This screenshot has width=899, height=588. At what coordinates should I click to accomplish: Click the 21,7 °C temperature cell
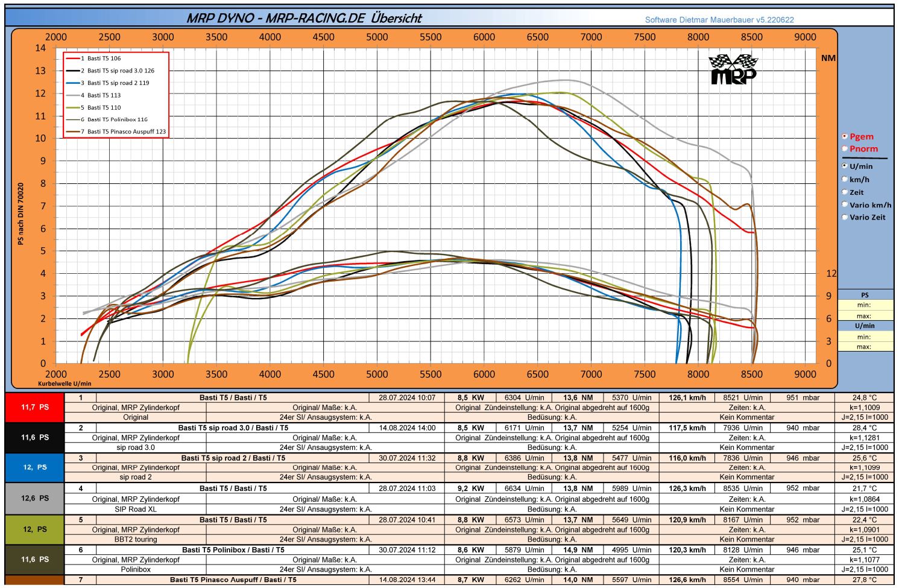click(865, 488)
